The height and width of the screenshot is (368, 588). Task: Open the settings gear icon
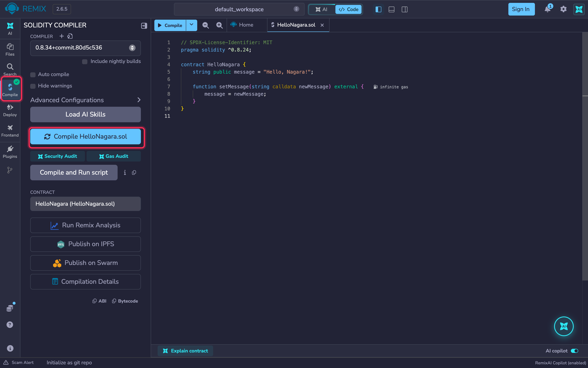pos(563,9)
